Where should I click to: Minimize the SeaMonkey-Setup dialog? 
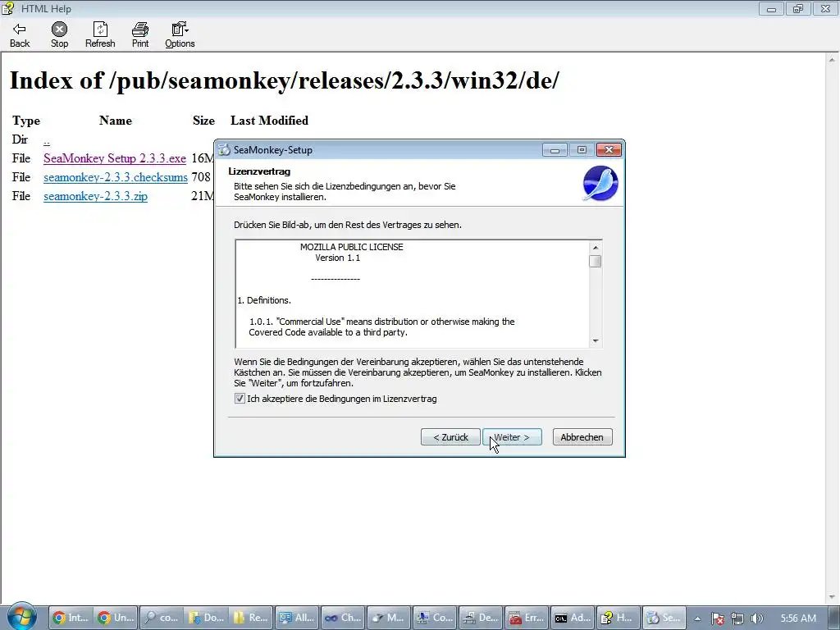click(555, 150)
